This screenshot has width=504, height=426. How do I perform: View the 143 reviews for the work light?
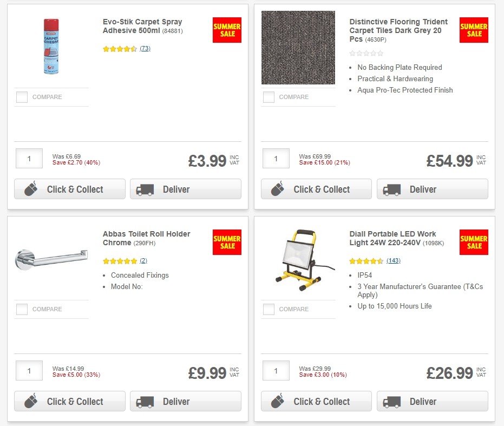click(x=394, y=260)
